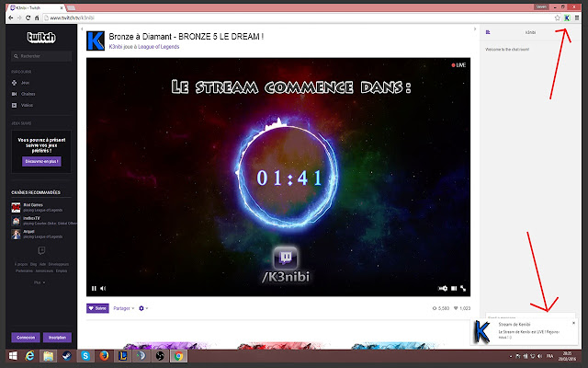Click the twitch.tv address bar
This screenshot has width=588, height=368.
tap(298, 17)
